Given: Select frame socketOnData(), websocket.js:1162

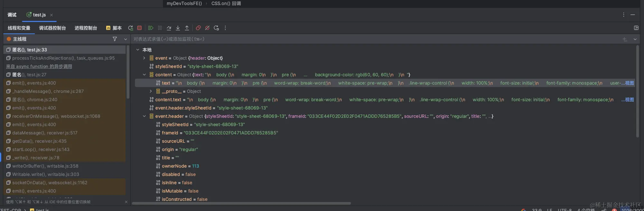Looking at the screenshot, I should (x=64, y=183).
